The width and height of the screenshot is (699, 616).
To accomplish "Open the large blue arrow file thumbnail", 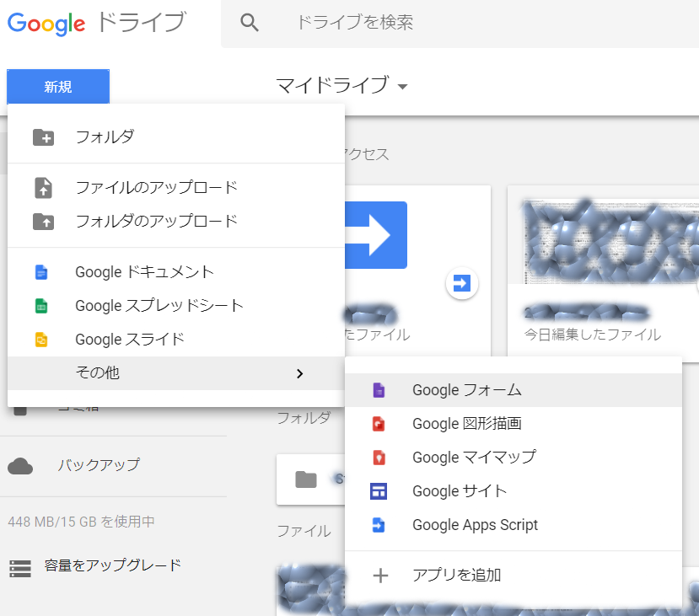I will [376, 235].
